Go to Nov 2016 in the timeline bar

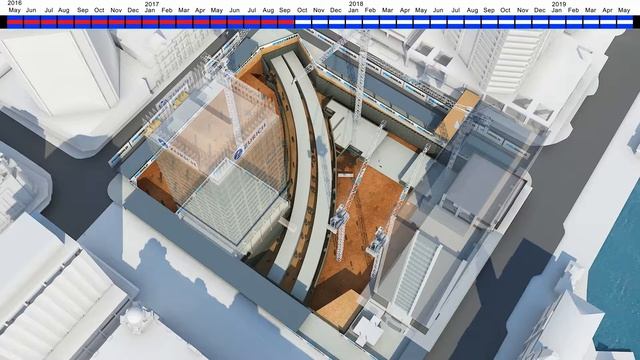point(117,22)
